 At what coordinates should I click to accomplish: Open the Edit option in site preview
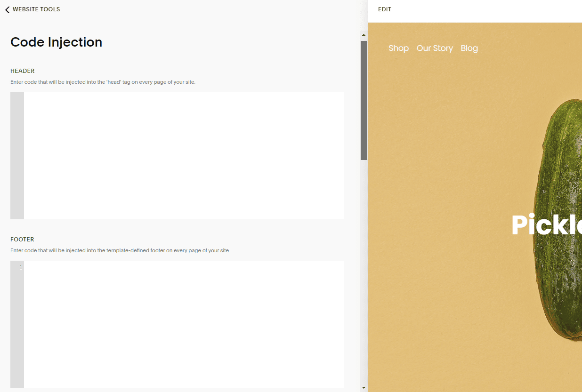pos(385,9)
